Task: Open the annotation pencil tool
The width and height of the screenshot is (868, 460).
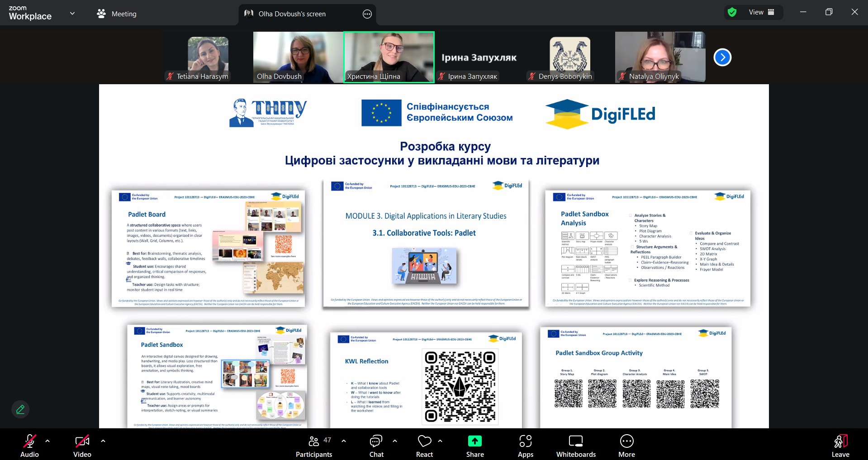Action: click(20, 409)
